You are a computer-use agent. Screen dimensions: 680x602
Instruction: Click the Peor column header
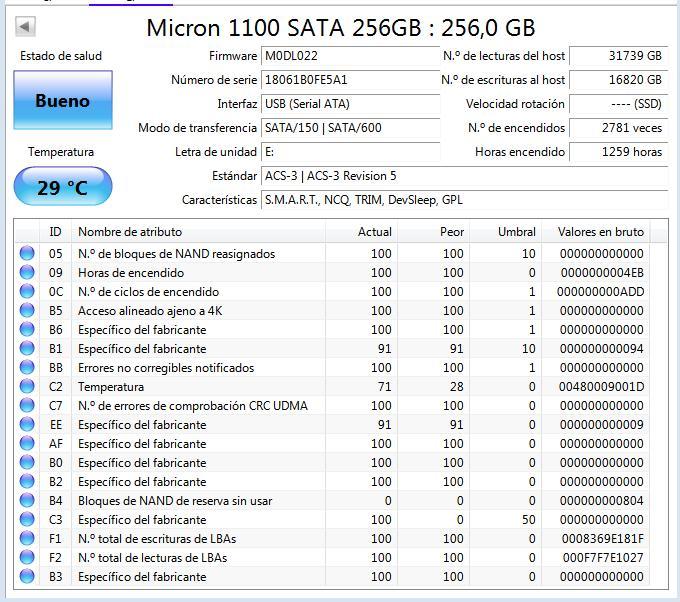point(433,232)
